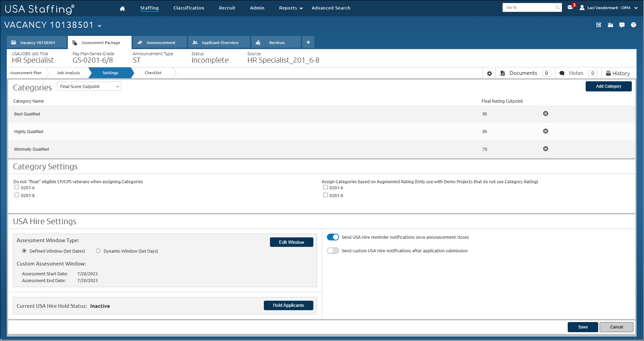This screenshot has height=341, width=644.
Task: Click in the Go To search field
Action: [x=529, y=7]
